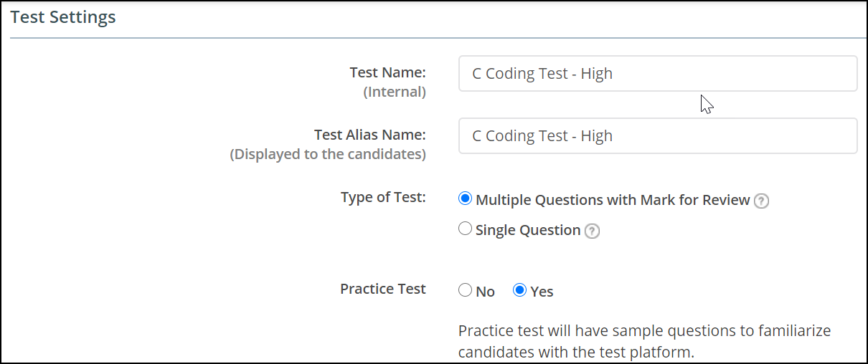Click the 'Single Question' label text
The image size is (868, 364).
point(528,230)
